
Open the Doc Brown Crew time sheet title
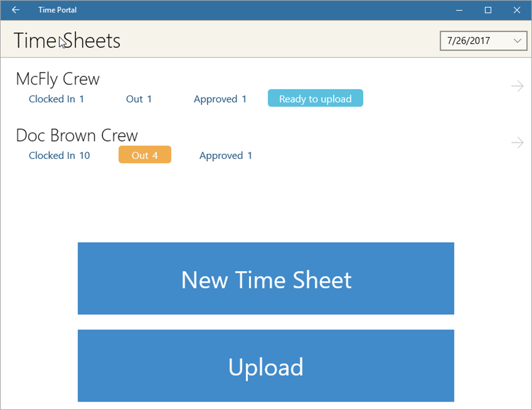(x=77, y=135)
